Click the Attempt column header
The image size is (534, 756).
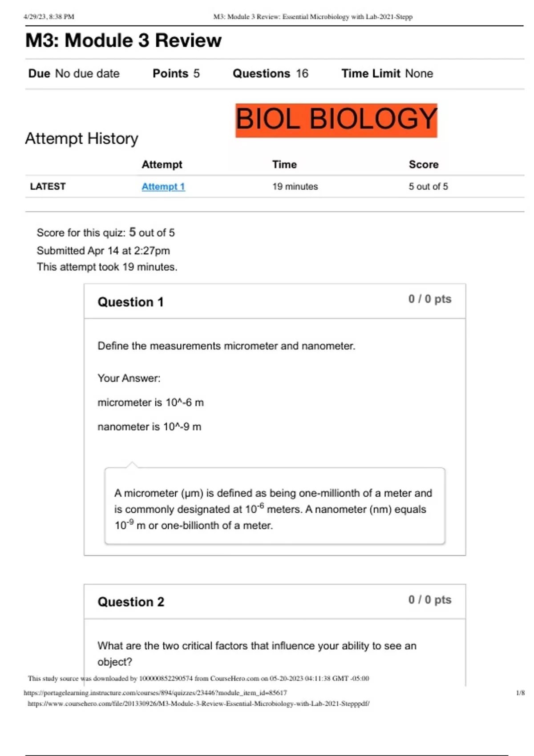pyautogui.click(x=162, y=165)
